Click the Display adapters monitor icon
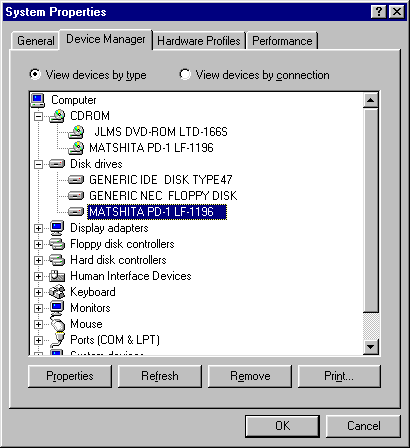This screenshot has height=448, width=410. click(57, 228)
